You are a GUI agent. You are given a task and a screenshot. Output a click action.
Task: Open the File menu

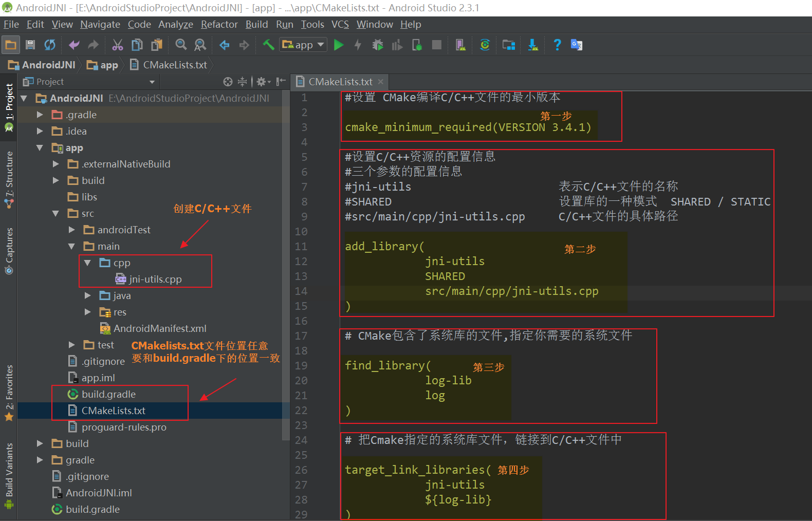11,24
